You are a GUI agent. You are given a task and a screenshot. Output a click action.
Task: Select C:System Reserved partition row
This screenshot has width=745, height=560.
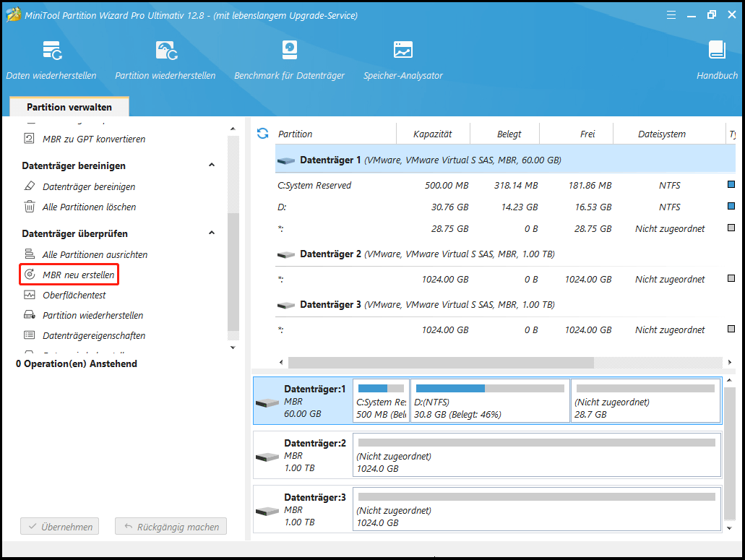coord(506,185)
